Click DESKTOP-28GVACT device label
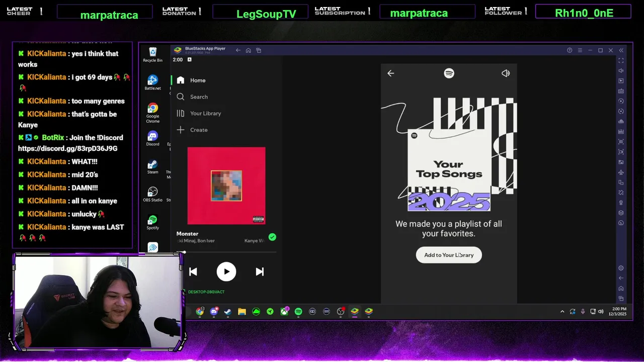 pos(206,292)
